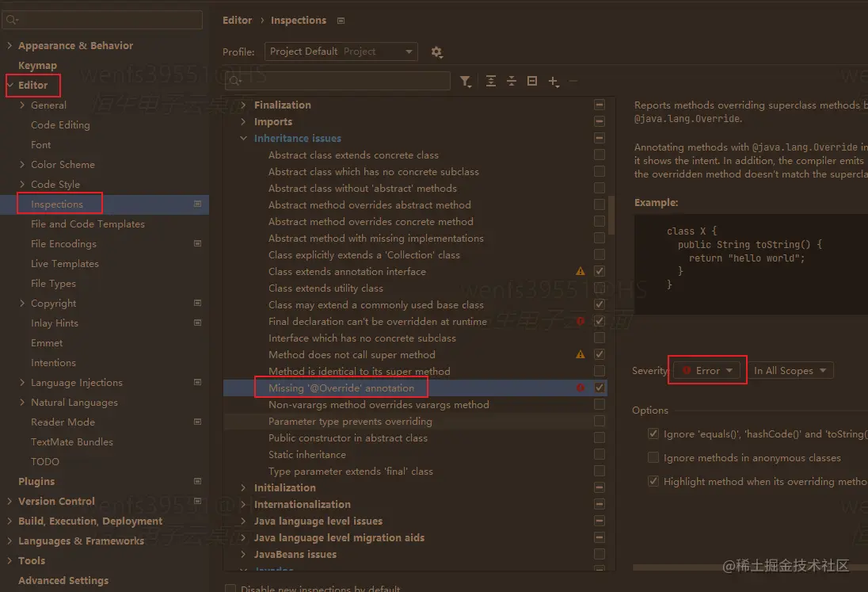Select Parameter type prevents overriding
This screenshot has height=592, width=868.
350,422
